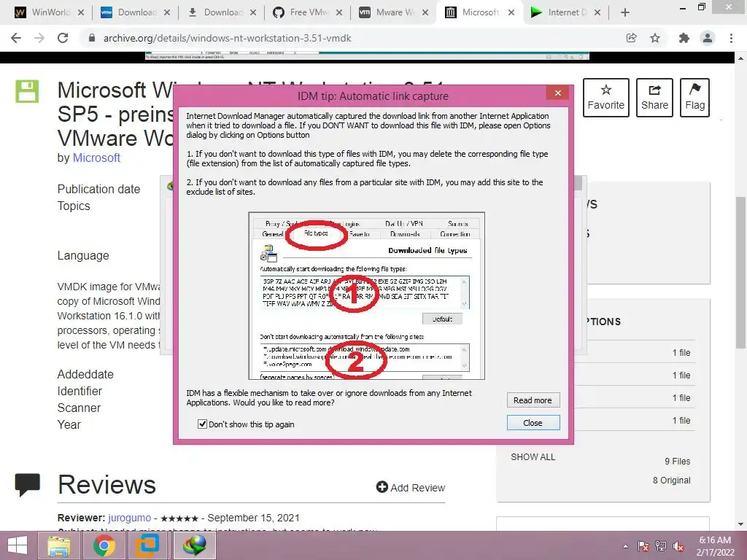The width and height of the screenshot is (747, 560).
Task: Open the Windows Start button
Action: click(18, 545)
